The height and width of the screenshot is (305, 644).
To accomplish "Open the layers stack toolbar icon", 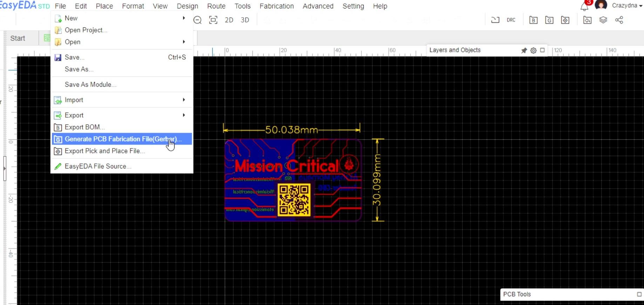I will [603, 20].
